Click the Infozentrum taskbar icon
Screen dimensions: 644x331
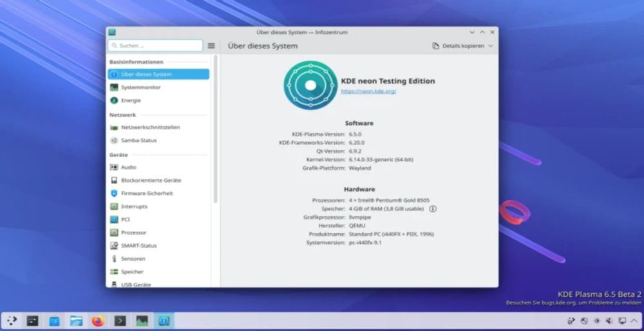coord(164,320)
